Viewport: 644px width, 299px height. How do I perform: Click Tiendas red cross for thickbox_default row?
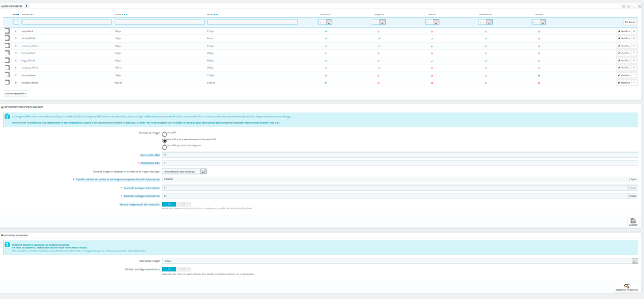click(539, 83)
